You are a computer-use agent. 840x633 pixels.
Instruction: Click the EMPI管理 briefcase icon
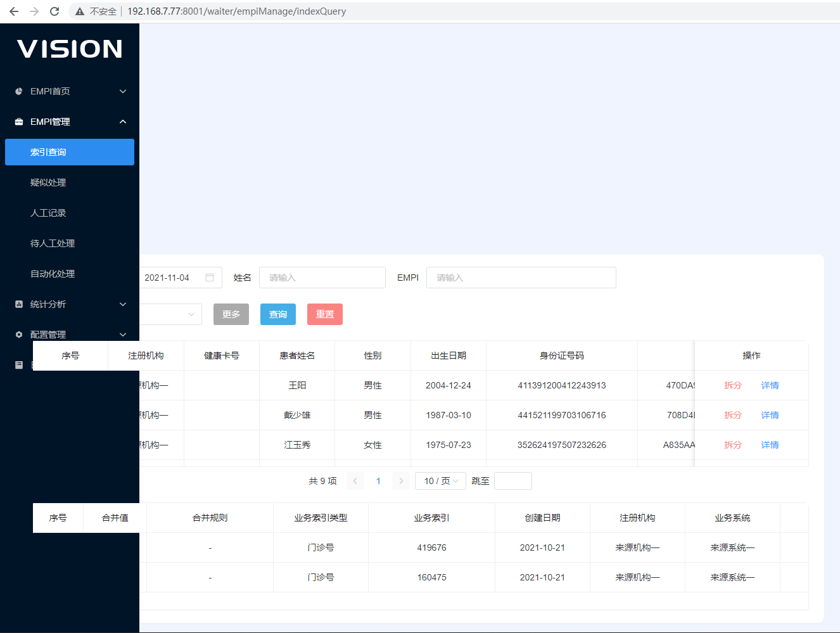(x=19, y=122)
